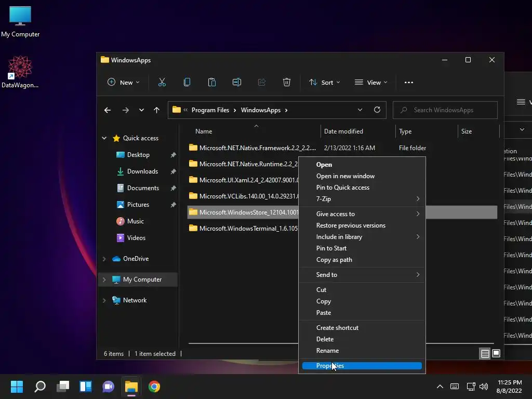Open the DataWagon desktop shortcut
The width and height of the screenshot is (532, 399).
pos(20,72)
